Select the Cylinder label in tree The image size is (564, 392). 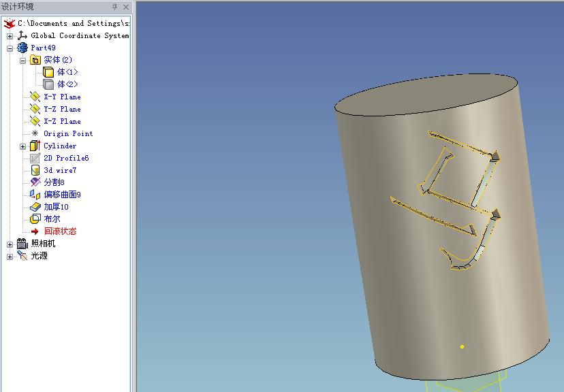pyautogui.click(x=60, y=146)
